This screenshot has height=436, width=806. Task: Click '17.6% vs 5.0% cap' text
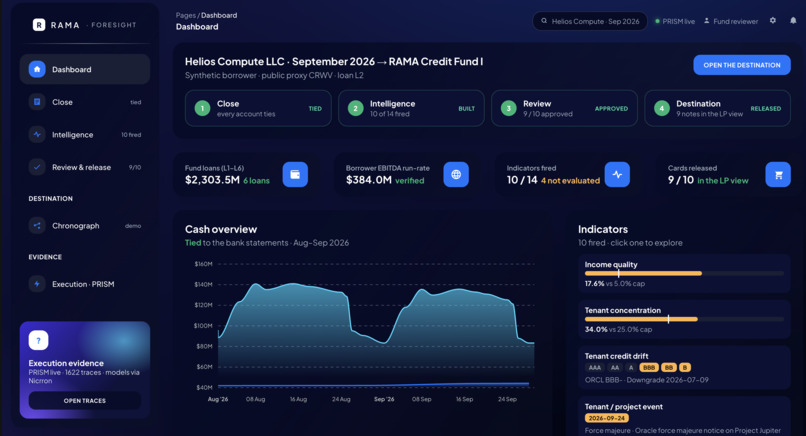615,283
